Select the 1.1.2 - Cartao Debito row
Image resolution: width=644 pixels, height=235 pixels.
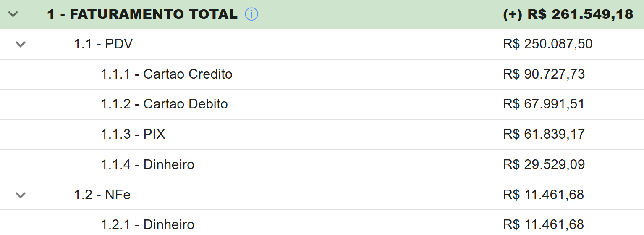(x=164, y=104)
